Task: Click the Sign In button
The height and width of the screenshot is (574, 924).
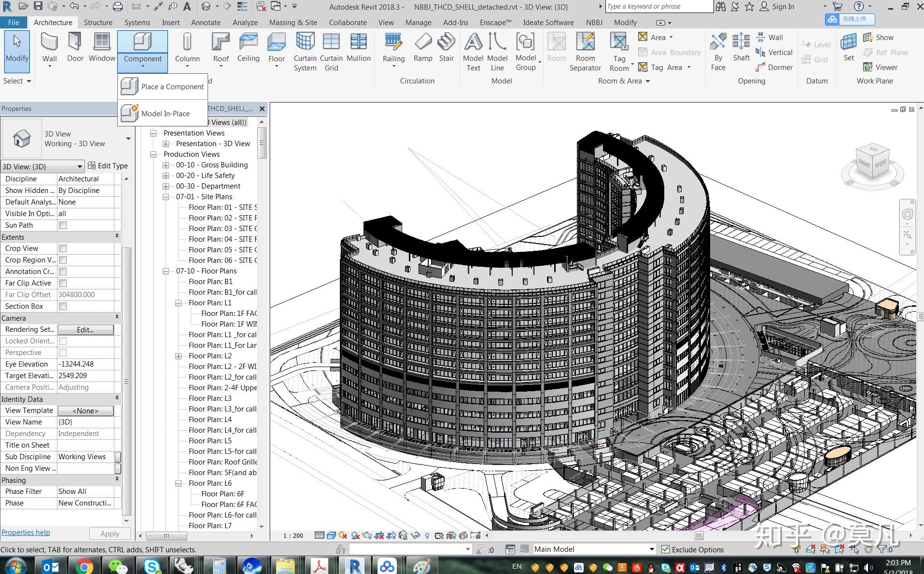Action: click(x=777, y=7)
